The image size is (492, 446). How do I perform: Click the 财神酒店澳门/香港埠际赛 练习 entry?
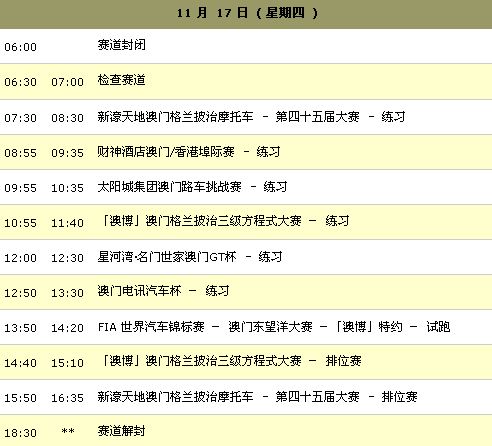tap(189, 152)
